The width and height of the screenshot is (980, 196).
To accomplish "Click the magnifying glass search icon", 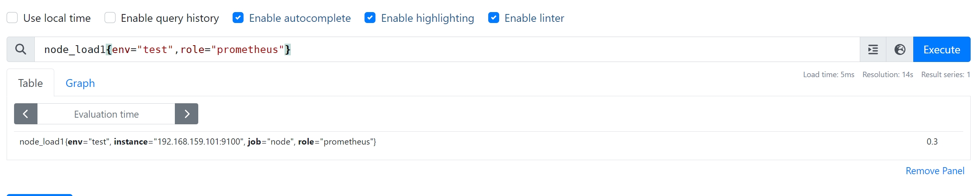I will [x=21, y=49].
